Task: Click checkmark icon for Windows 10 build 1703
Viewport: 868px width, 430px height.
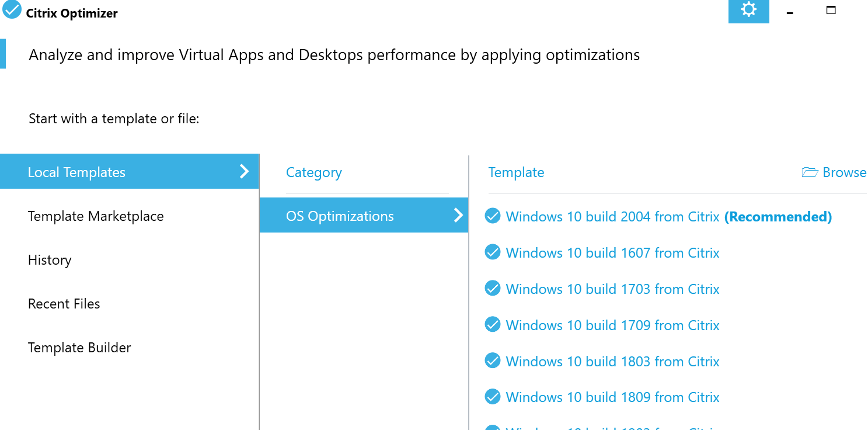Action: [x=493, y=289]
